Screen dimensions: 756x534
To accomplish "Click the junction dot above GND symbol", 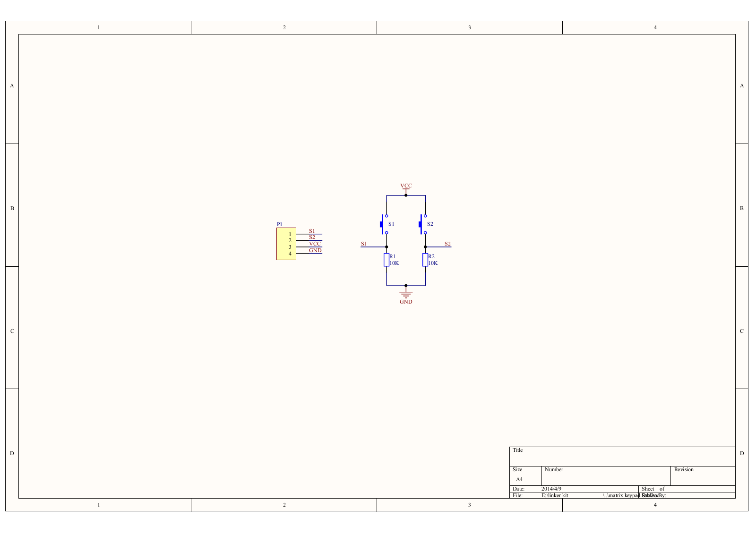I will click(406, 286).
